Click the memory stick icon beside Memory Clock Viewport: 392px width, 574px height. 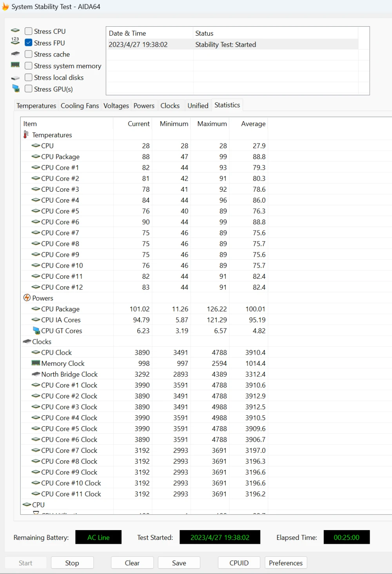point(36,363)
